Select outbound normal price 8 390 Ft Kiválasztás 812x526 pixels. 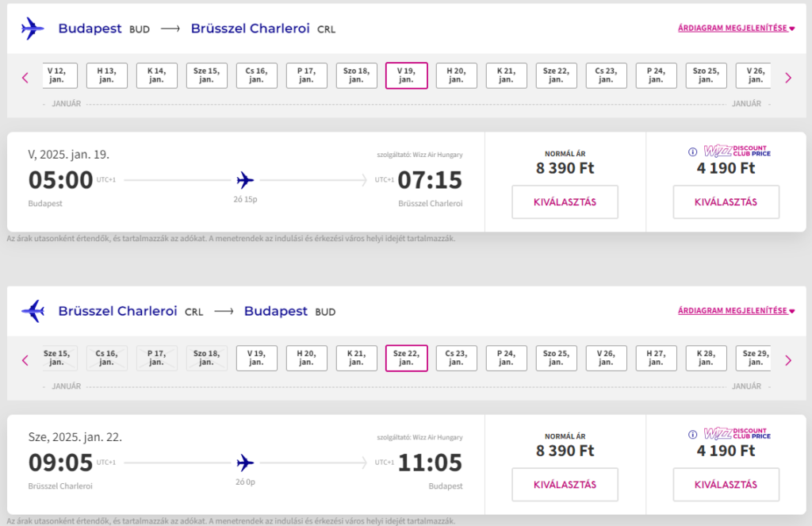coord(565,202)
